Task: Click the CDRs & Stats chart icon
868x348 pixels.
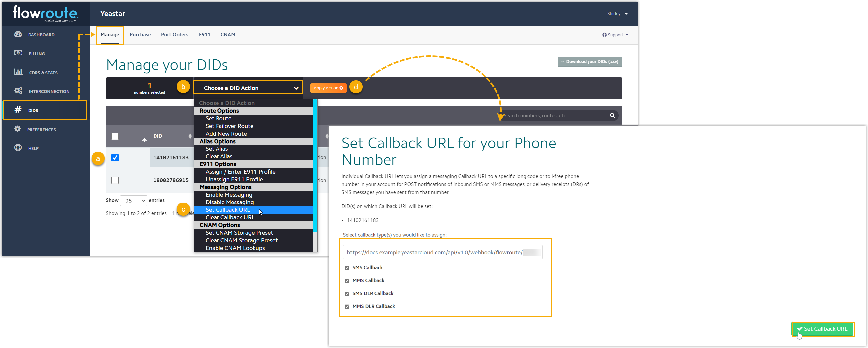Action: tap(18, 72)
